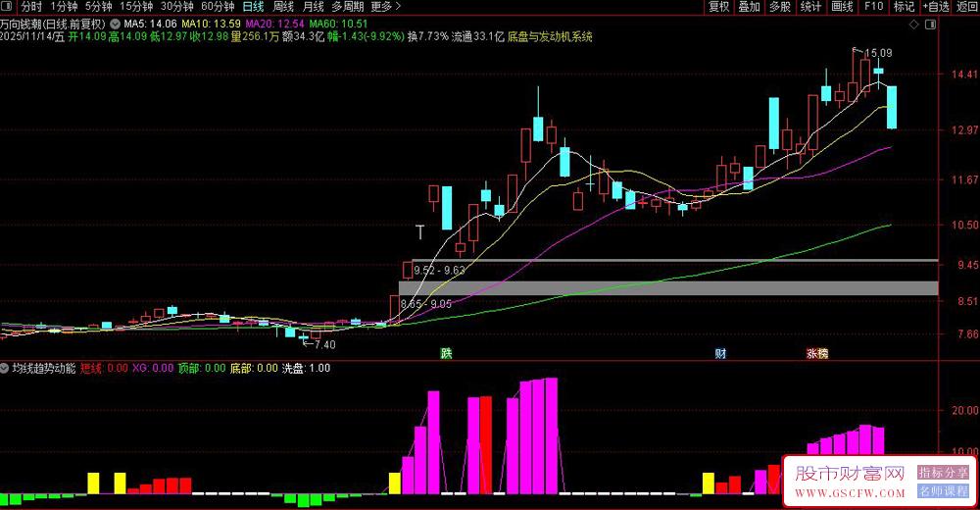Screen dimensions: 980x510
Task: Select the 30分钟 period tab
Action: point(176,7)
